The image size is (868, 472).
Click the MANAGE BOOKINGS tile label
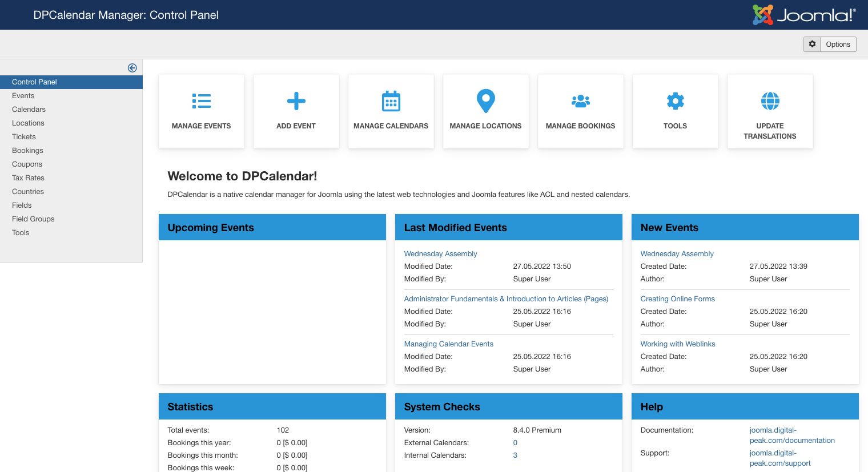tap(580, 126)
